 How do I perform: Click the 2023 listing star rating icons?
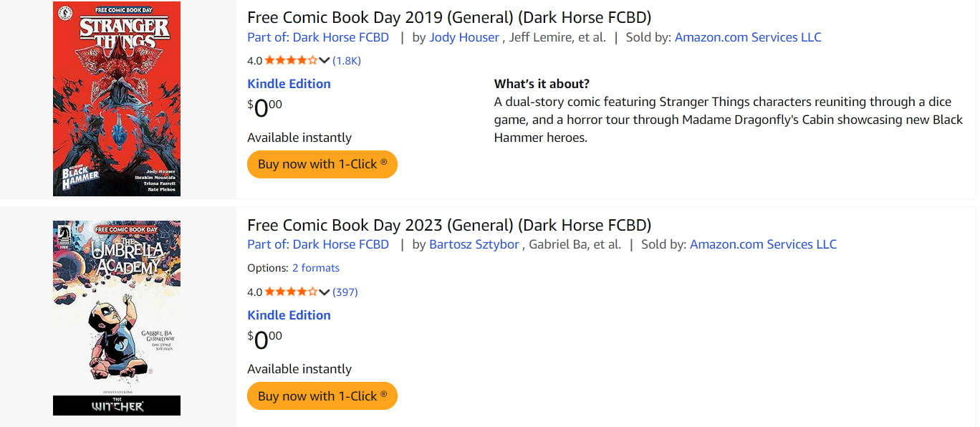click(291, 292)
